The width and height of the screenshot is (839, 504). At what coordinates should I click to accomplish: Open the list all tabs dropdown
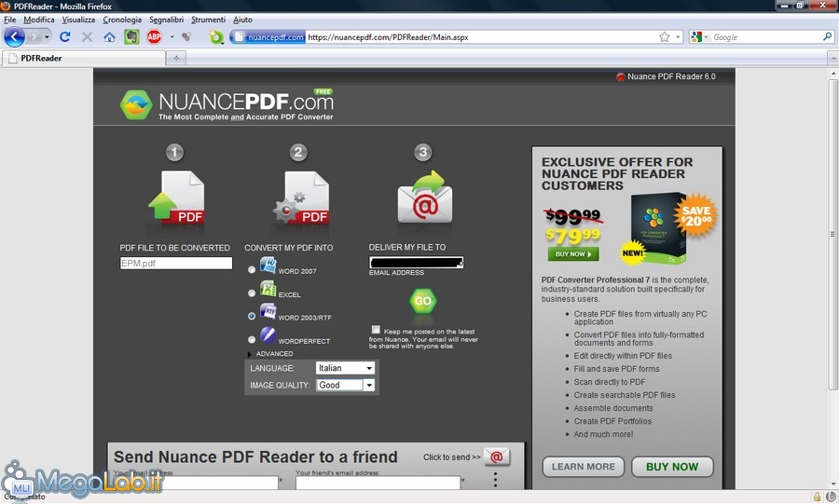[832, 58]
